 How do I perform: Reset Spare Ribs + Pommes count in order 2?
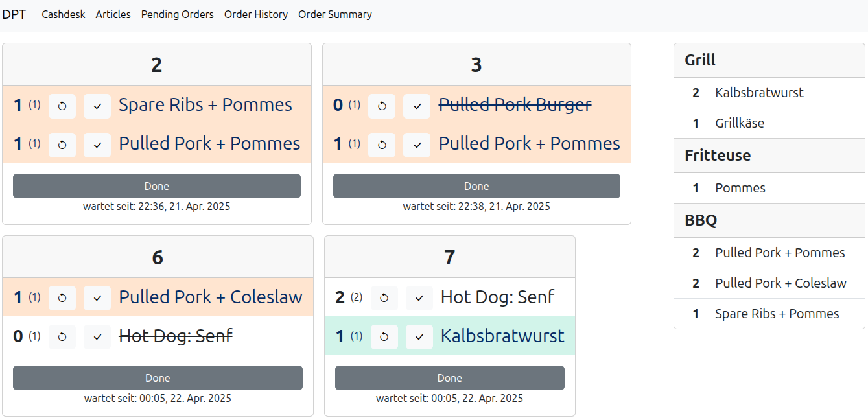tap(62, 106)
